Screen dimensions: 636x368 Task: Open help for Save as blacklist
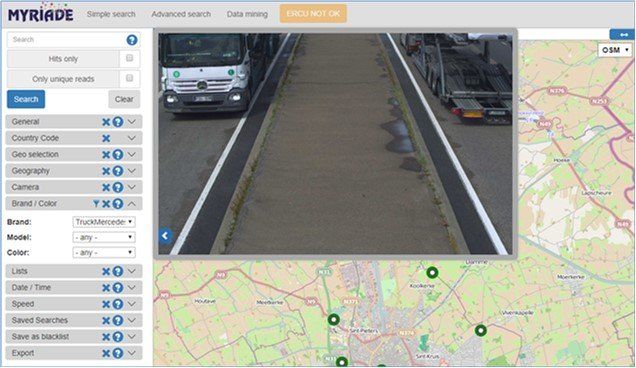118,337
